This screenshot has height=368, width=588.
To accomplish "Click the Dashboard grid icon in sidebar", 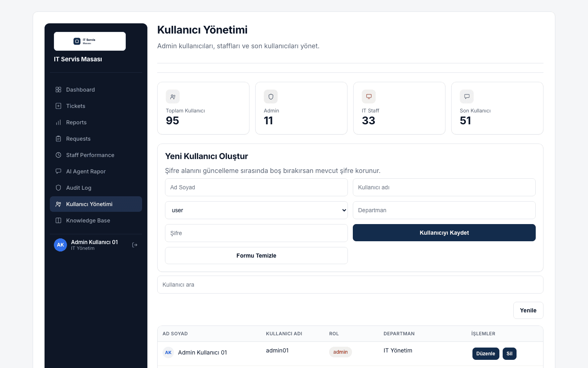I will click(x=58, y=90).
